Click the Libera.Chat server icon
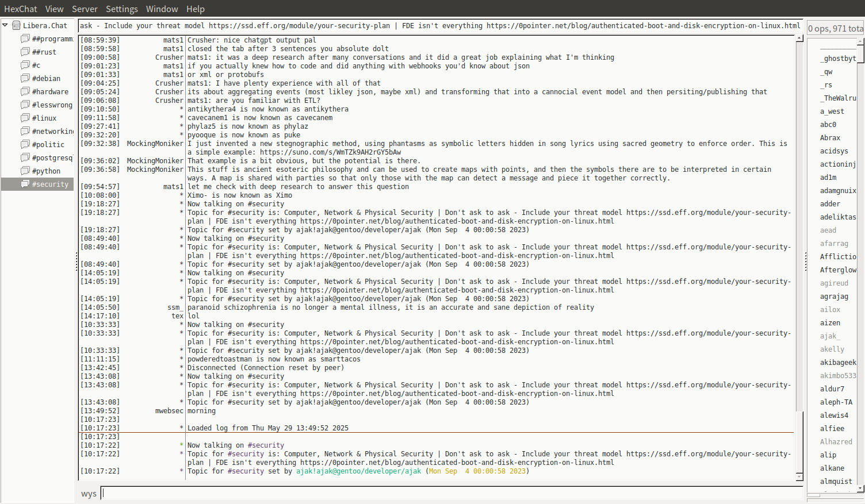The image size is (865, 504). [17, 25]
